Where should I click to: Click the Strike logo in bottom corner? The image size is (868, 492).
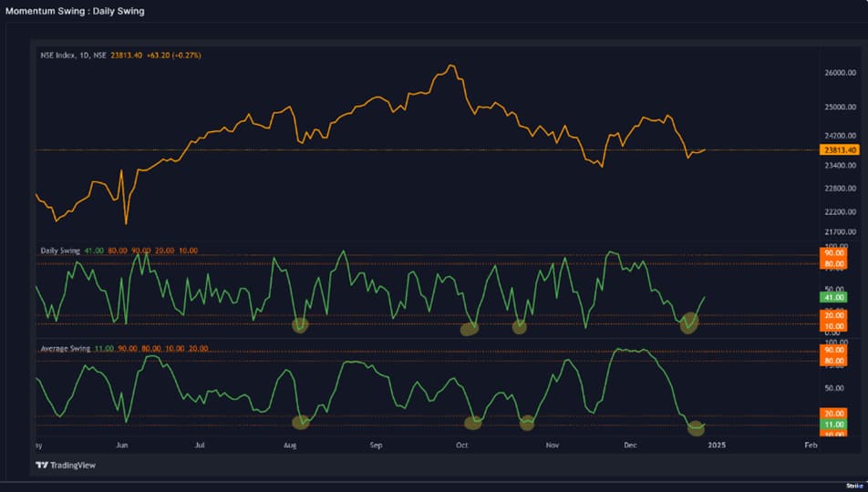853,487
